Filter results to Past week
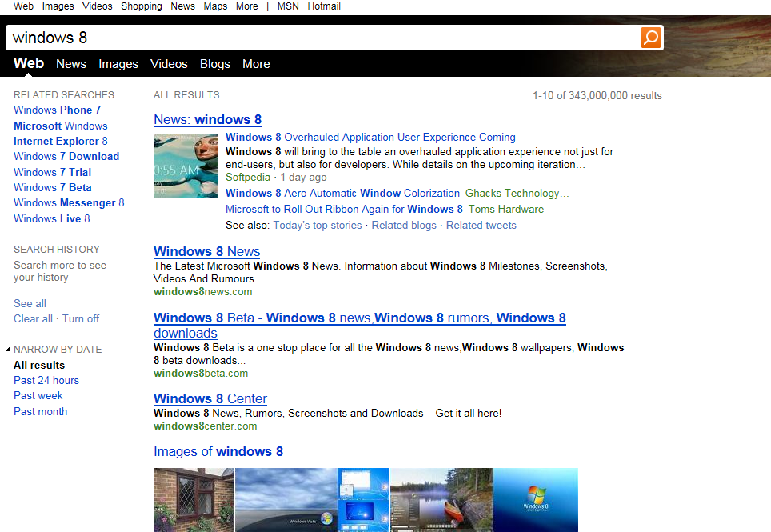This screenshot has height=532, width=771. click(38, 396)
